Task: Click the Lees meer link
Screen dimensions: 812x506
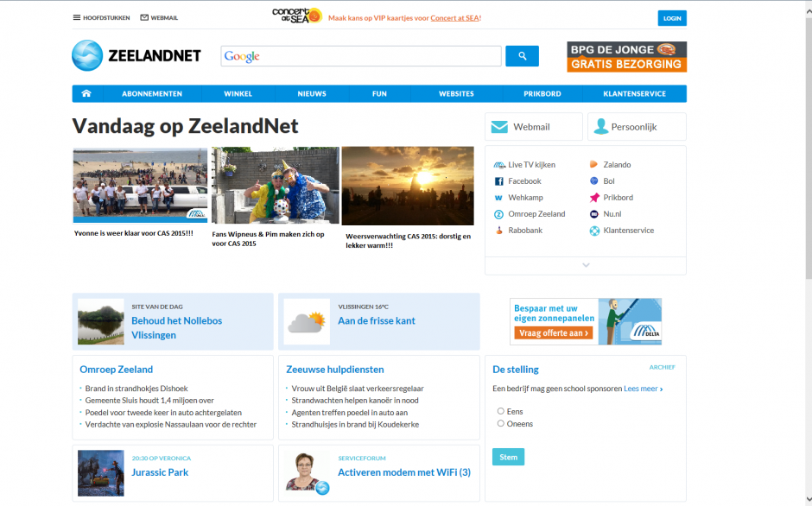Action: click(644, 389)
